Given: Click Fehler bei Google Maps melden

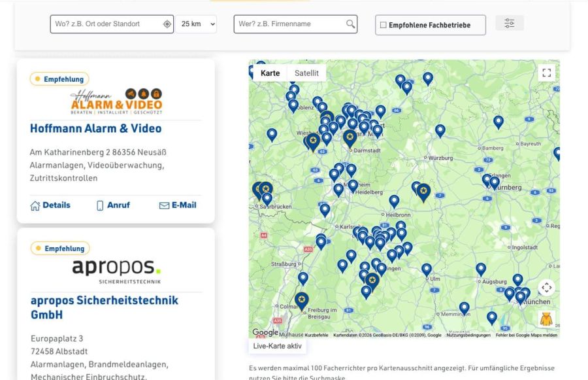Looking at the screenshot, I should click(x=527, y=335).
